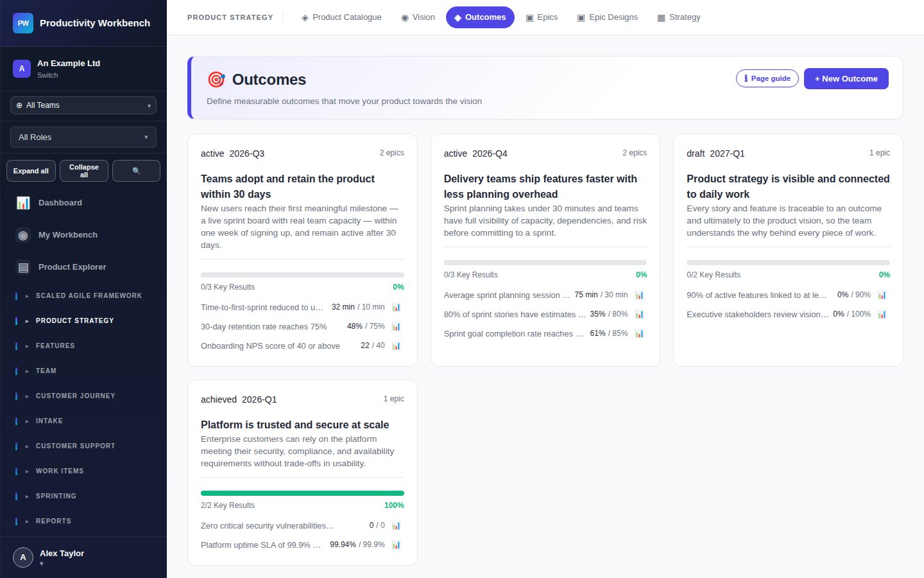Click the 48% / 75% retention value
Screen dimensions: 924x578
pyautogui.click(x=366, y=326)
